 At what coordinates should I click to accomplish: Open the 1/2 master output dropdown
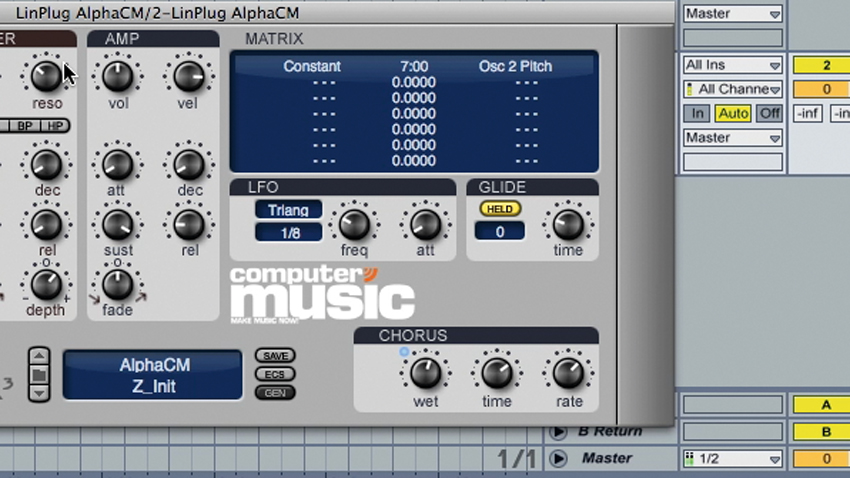(x=733, y=459)
